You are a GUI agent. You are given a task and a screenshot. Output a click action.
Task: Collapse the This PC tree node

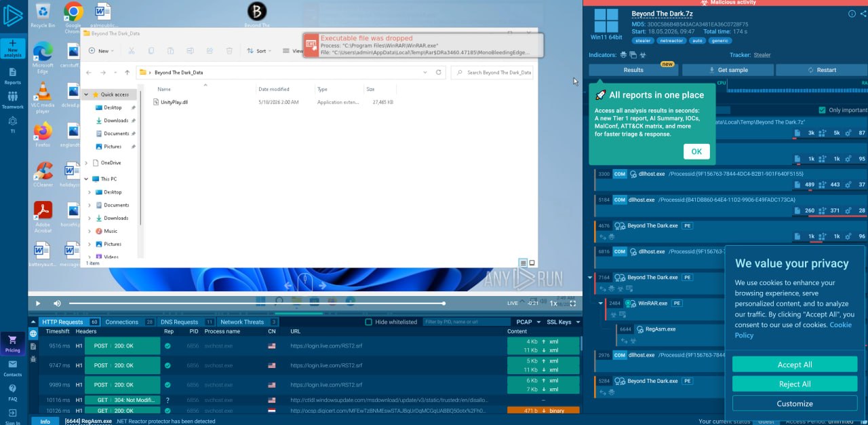click(85, 179)
